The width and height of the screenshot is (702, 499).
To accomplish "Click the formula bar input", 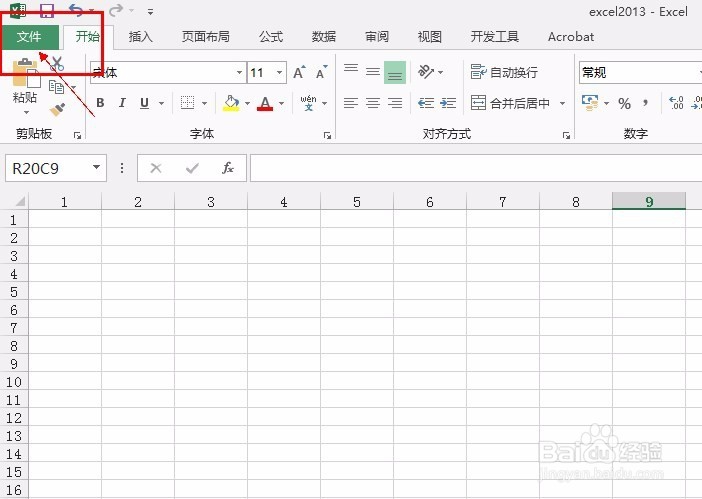I will 476,168.
